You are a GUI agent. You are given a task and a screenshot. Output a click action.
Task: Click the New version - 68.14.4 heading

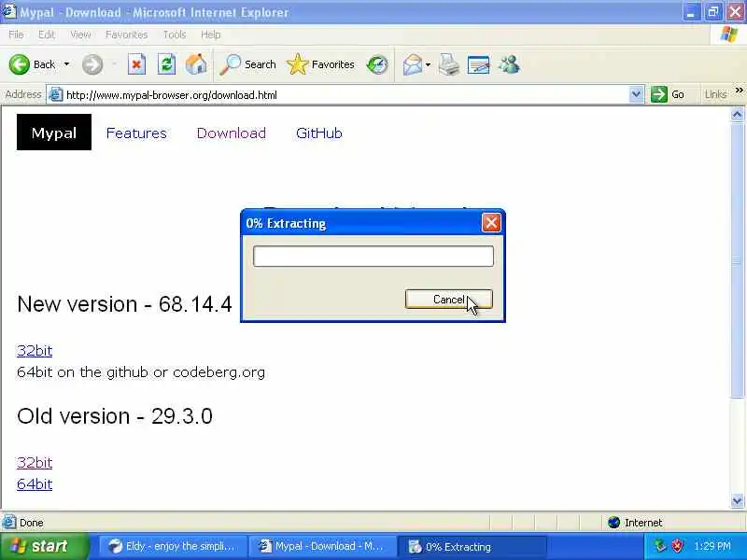coord(124,304)
